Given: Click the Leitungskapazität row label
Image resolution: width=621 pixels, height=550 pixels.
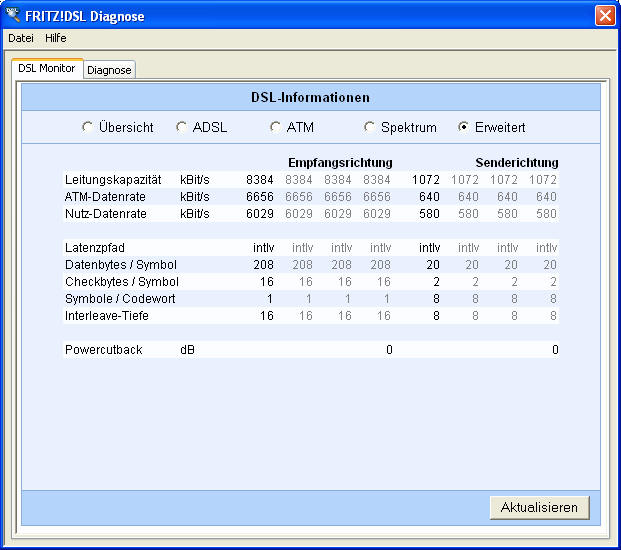Looking at the screenshot, I should coord(113,180).
